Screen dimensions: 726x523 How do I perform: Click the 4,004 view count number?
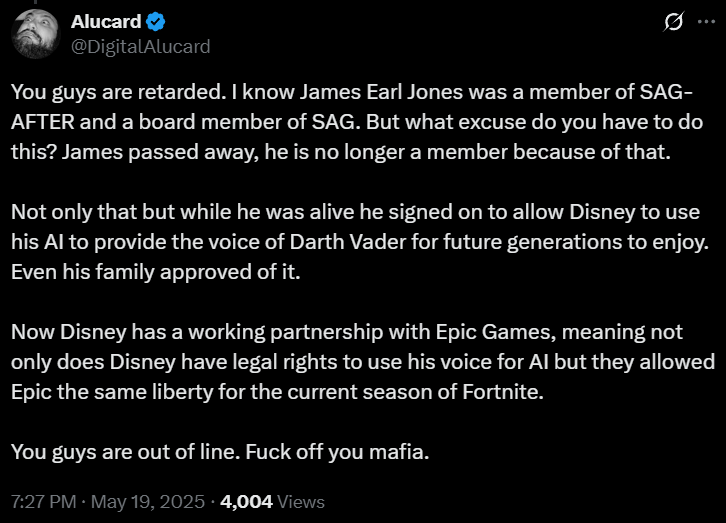(246, 501)
